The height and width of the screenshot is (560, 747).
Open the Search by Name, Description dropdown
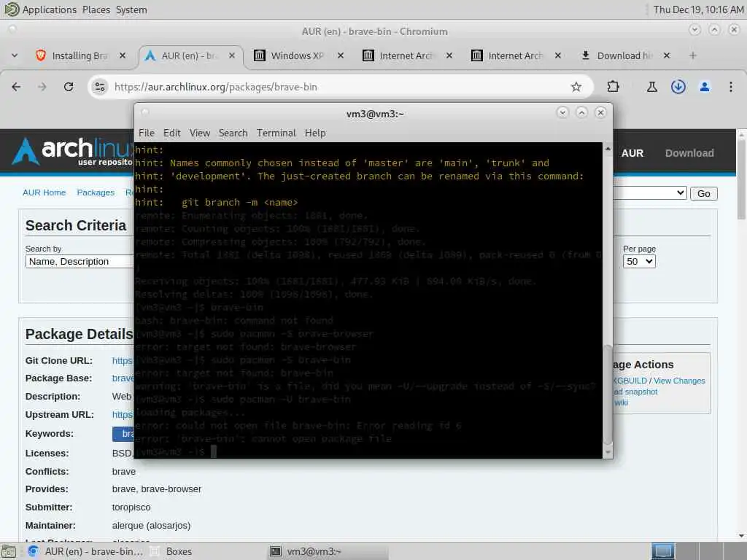click(x=80, y=262)
